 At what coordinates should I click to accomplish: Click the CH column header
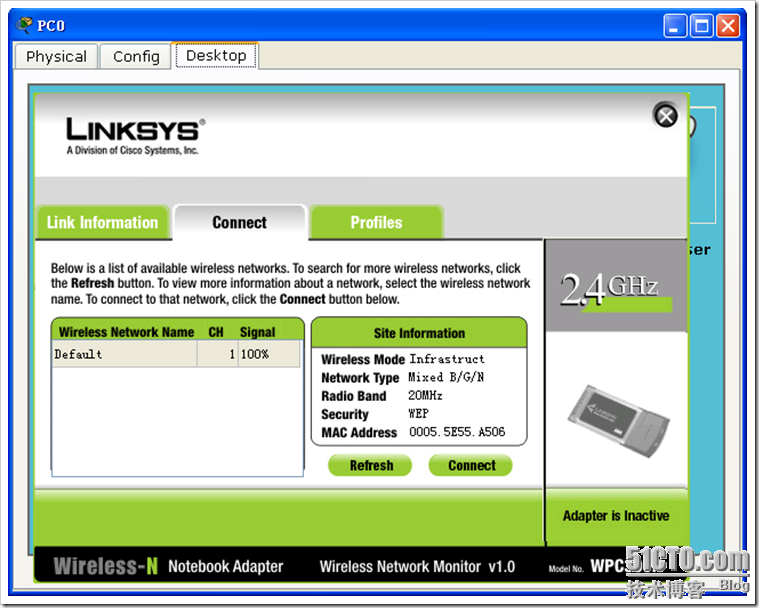tap(216, 332)
